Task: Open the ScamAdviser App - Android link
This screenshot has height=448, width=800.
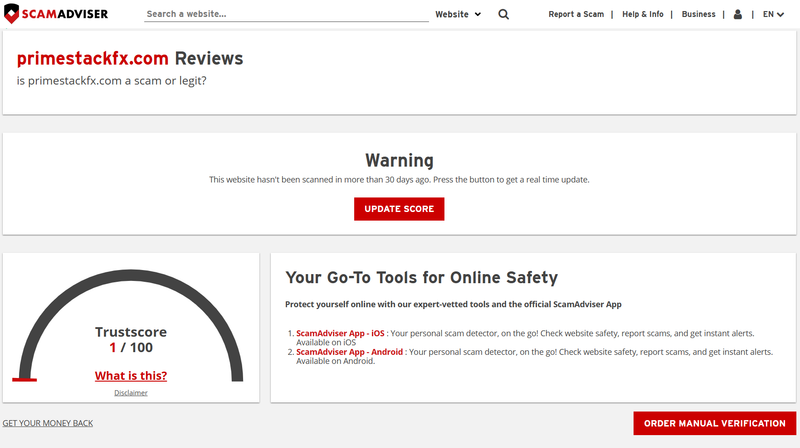Action: coord(349,352)
